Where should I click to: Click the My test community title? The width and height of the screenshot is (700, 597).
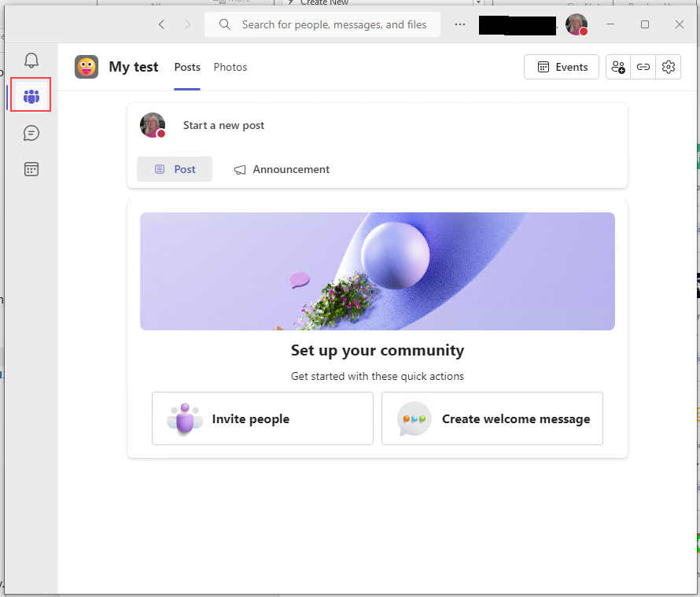coord(134,67)
